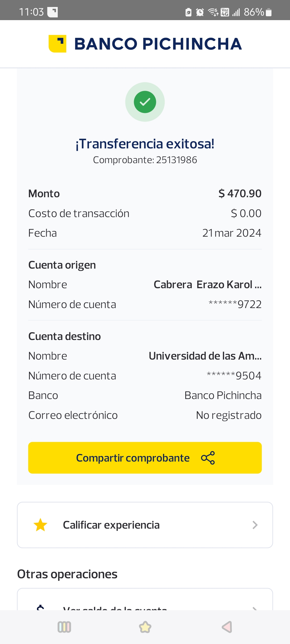Tap the yellow star icon beside Calificar experiencia
Image resolution: width=290 pixels, height=644 pixels.
(41, 525)
